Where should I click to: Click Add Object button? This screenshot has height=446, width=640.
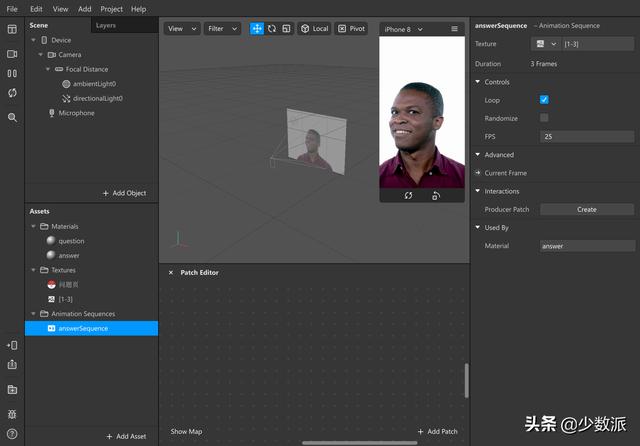pos(124,193)
